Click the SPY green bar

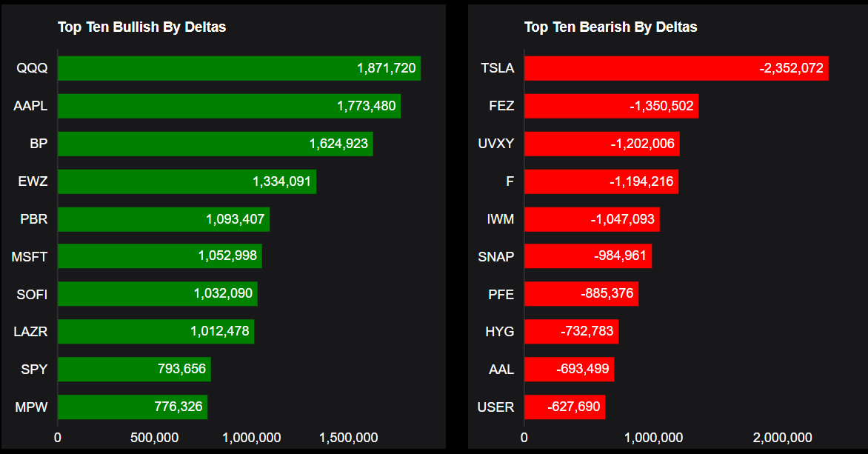pyautogui.click(x=134, y=370)
